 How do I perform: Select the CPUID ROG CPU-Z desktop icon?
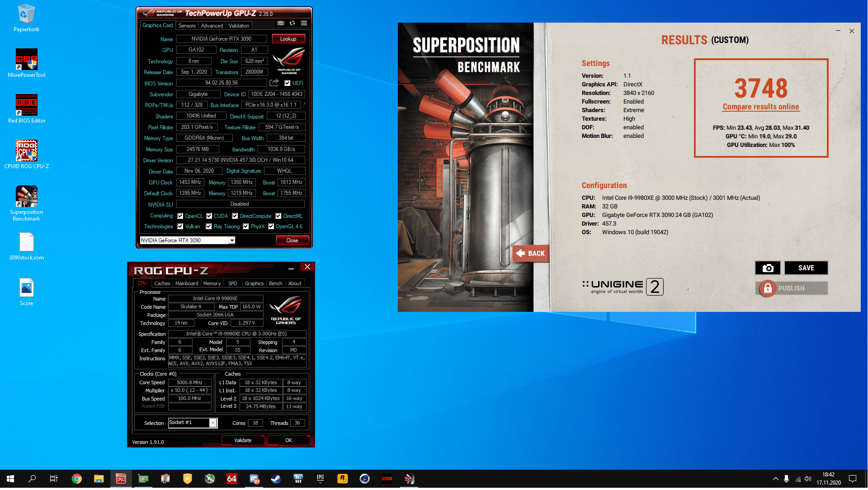pyautogui.click(x=27, y=155)
